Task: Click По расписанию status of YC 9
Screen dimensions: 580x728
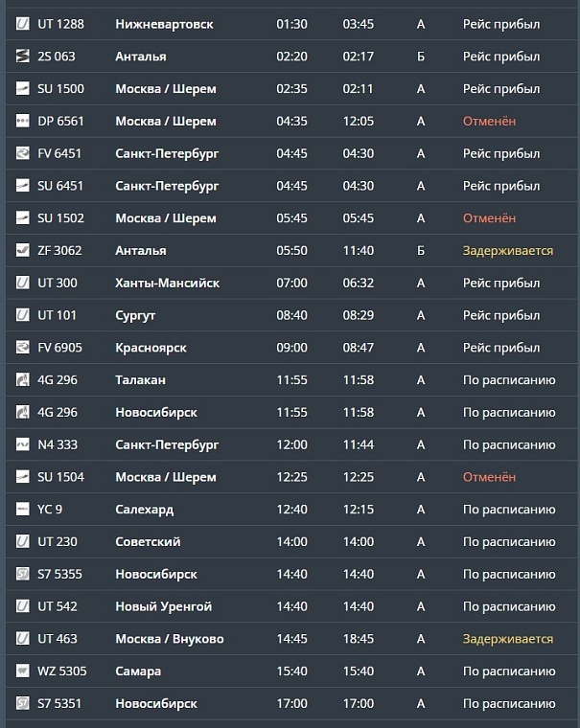Action: pyautogui.click(x=509, y=510)
